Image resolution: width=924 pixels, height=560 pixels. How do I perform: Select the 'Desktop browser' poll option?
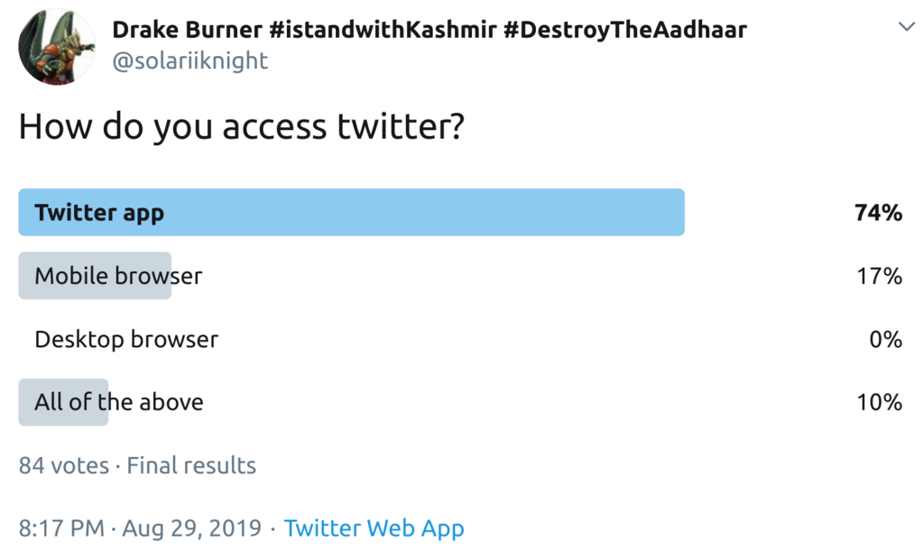tap(126, 339)
